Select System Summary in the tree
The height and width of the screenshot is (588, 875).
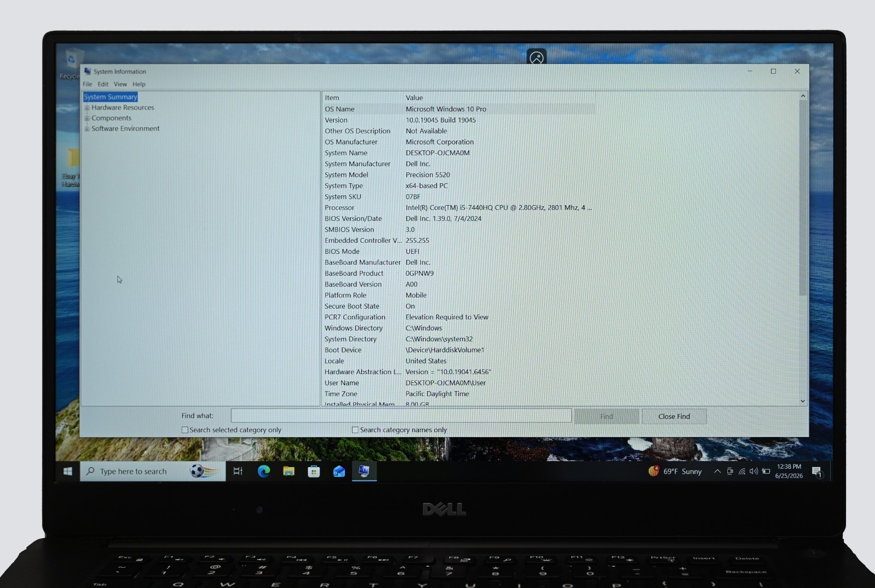click(x=111, y=97)
